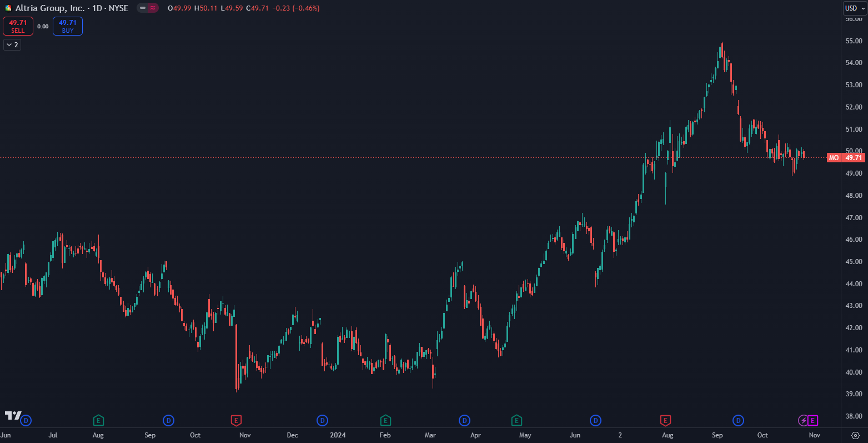Viewport: 868px width, 443px height.
Task: Click the 45.00 price axis label
Action: (x=854, y=262)
